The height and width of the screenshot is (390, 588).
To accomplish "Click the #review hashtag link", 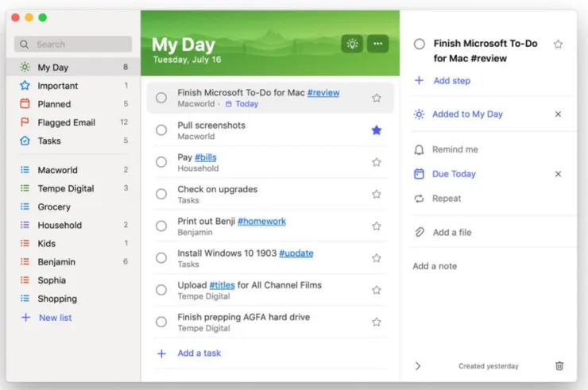I will coord(323,93).
